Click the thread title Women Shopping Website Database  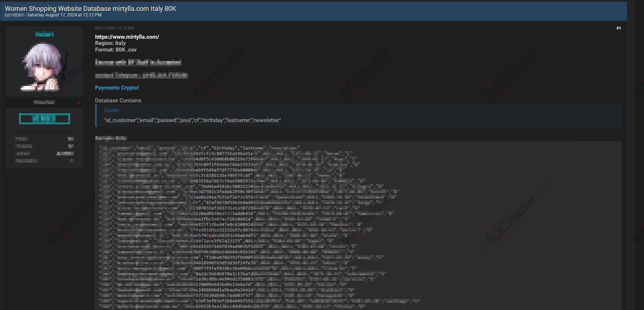coord(91,9)
